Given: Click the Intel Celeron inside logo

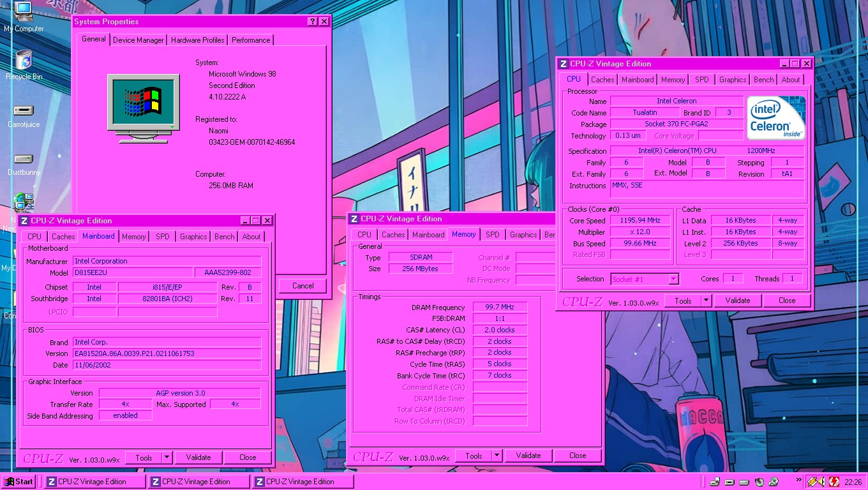Looking at the screenshot, I should click(776, 117).
